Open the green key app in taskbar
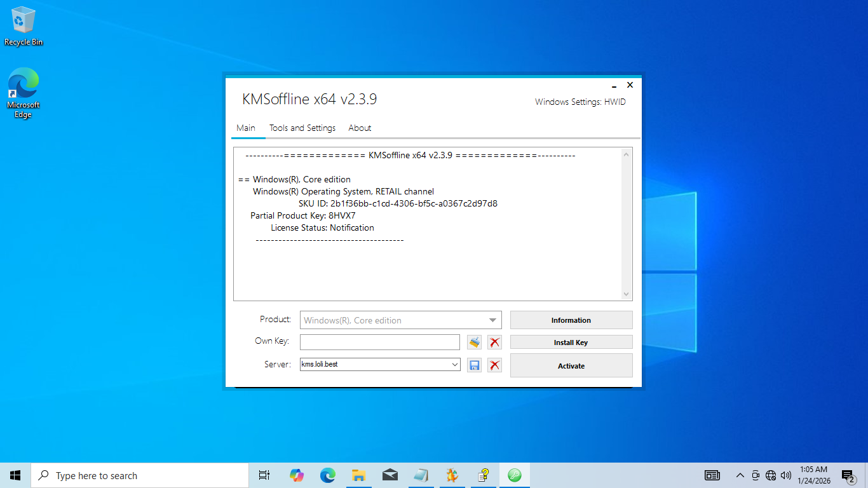This screenshot has height=488, width=868. click(x=514, y=475)
